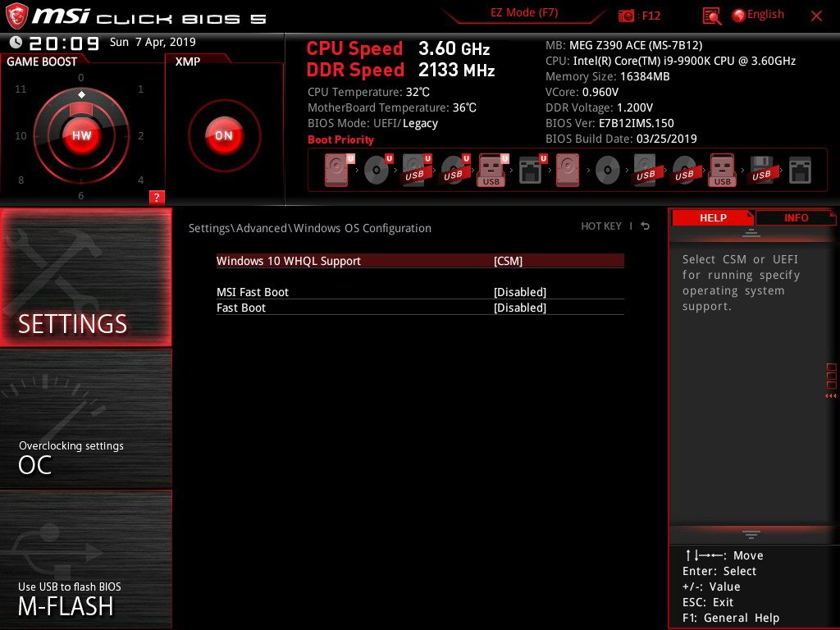Toggle the Game Boost HW knob
Image resolution: width=840 pixels, height=630 pixels.
81,135
